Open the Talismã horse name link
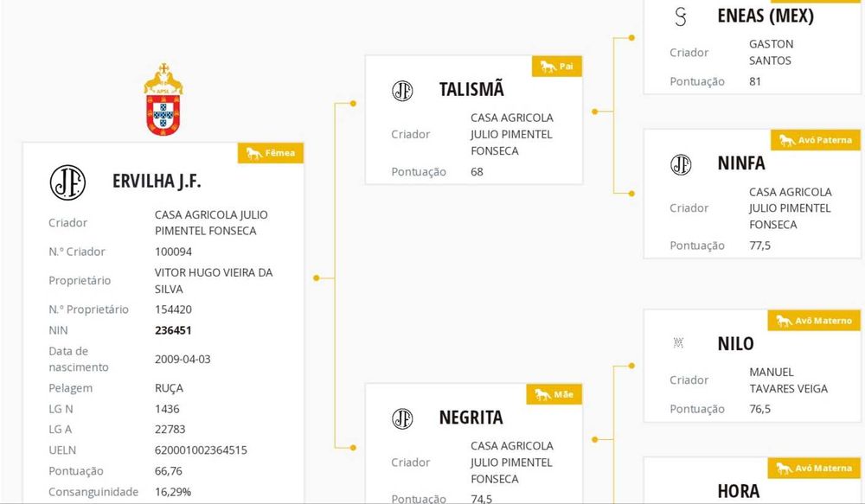 coord(471,90)
